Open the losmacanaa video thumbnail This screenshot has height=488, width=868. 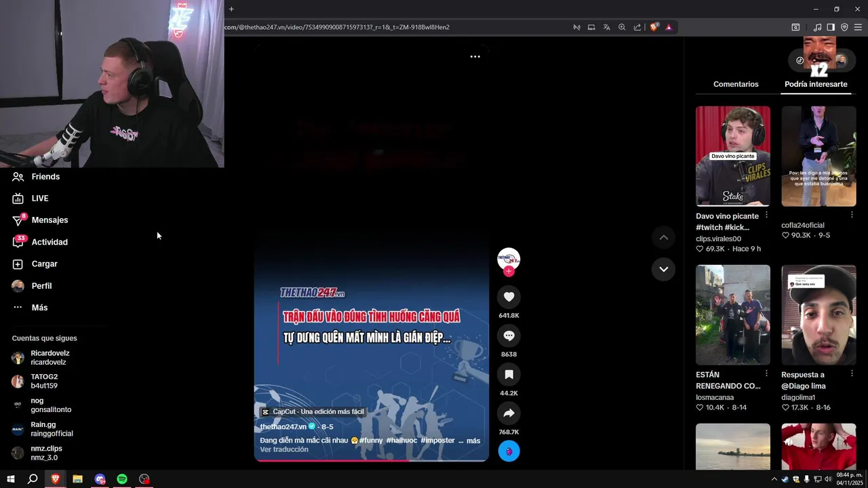pyautogui.click(x=733, y=314)
